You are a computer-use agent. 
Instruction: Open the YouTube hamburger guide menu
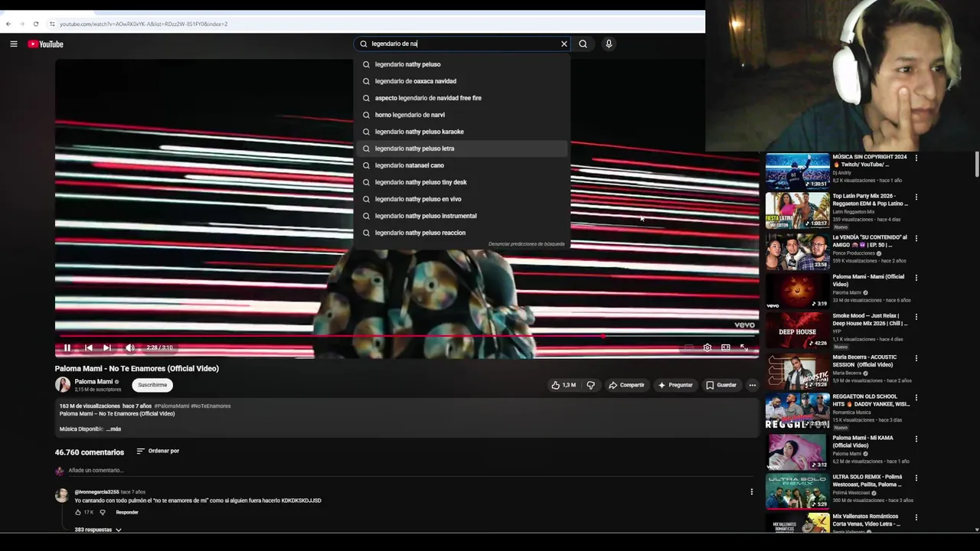point(13,44)
